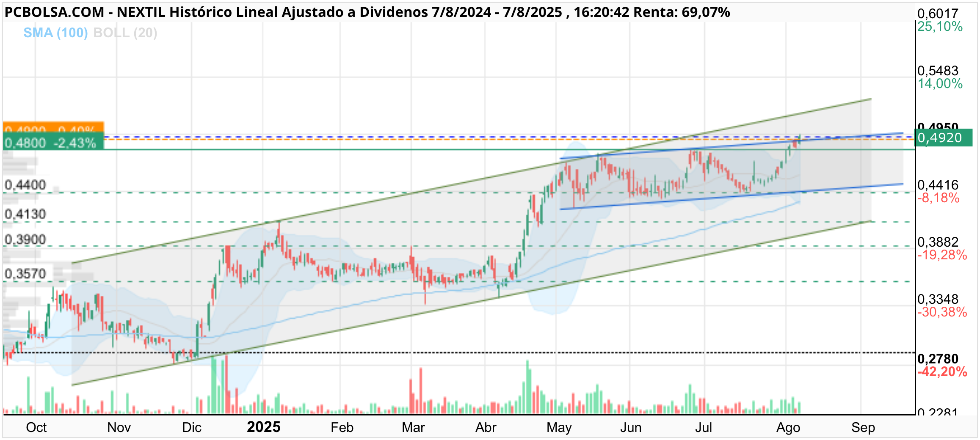Click the -30,38% red percentage
This screenshot has height=440, width=980.
[942, 312]
